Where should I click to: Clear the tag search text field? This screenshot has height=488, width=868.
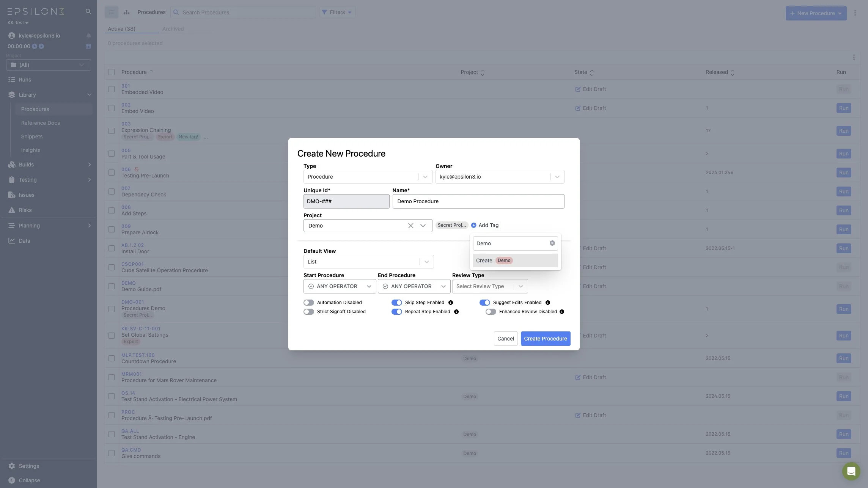tap(552, 243)
